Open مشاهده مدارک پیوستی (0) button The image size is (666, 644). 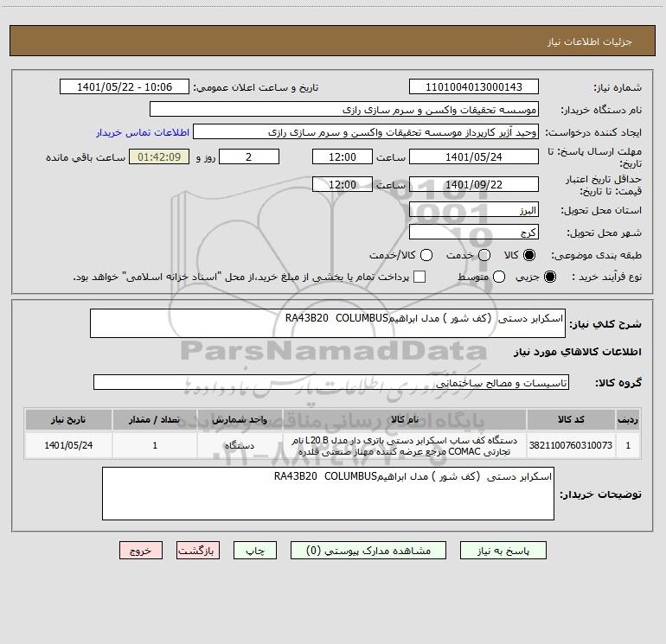(x=368, y=551)
